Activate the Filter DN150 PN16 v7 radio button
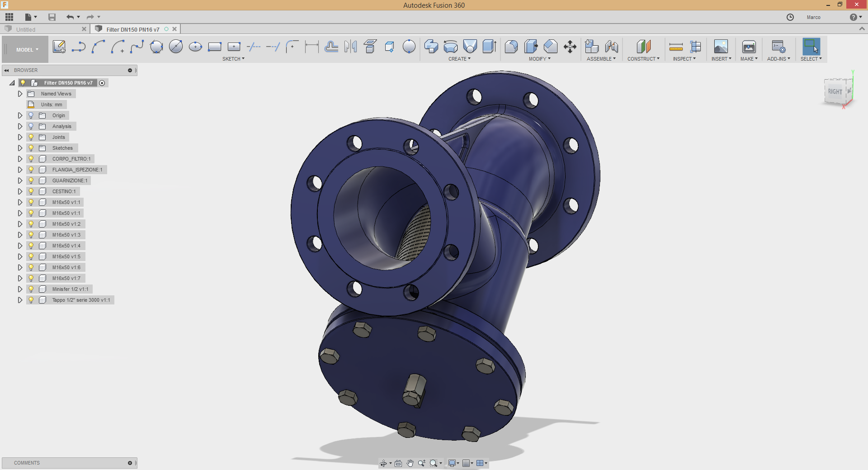The height and width of the screenshot is (470, 868). click(x=102, y=83)
